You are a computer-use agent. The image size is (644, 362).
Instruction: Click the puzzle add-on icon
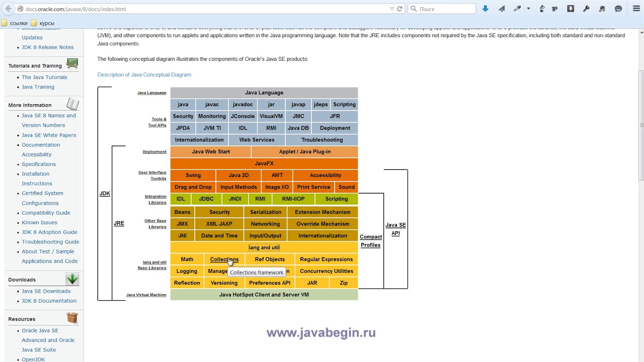pyautogui.click(x=602, y=9)
